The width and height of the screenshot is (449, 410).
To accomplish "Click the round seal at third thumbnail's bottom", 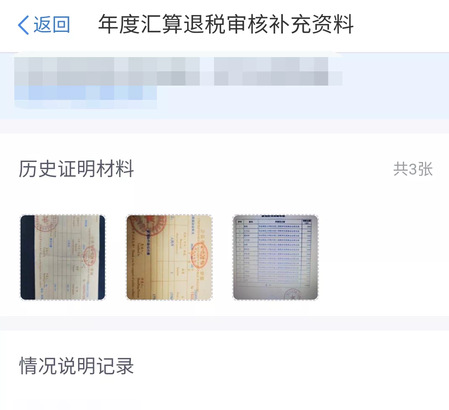I will (293, 294).
